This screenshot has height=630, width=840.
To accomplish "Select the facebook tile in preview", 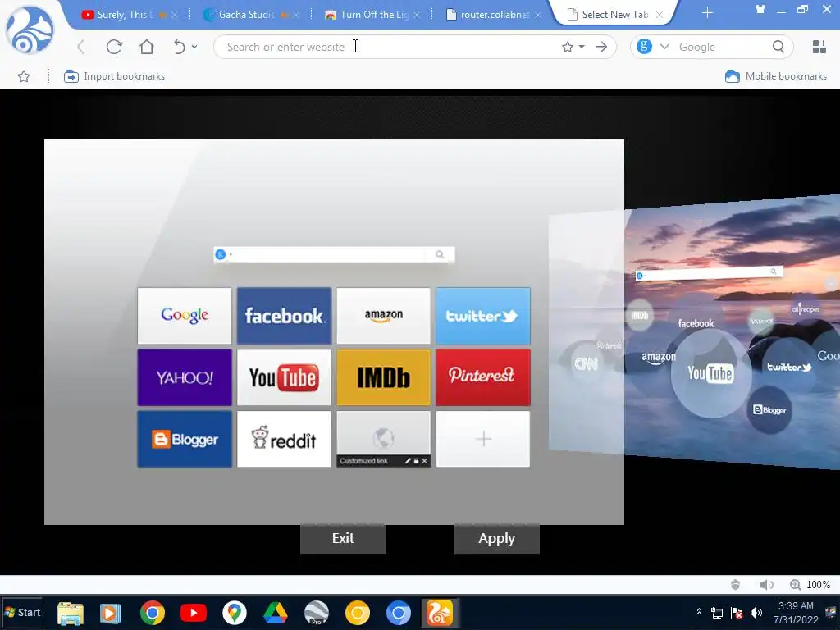I will coord(284,316).
